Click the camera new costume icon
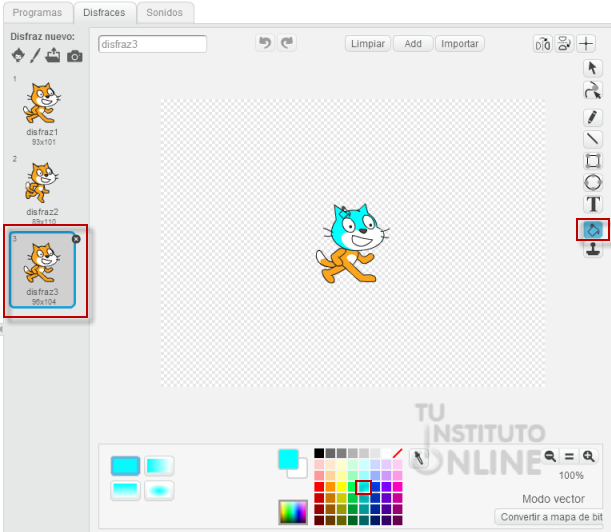Screen dimensions: 611x532 tap(75, 57)
